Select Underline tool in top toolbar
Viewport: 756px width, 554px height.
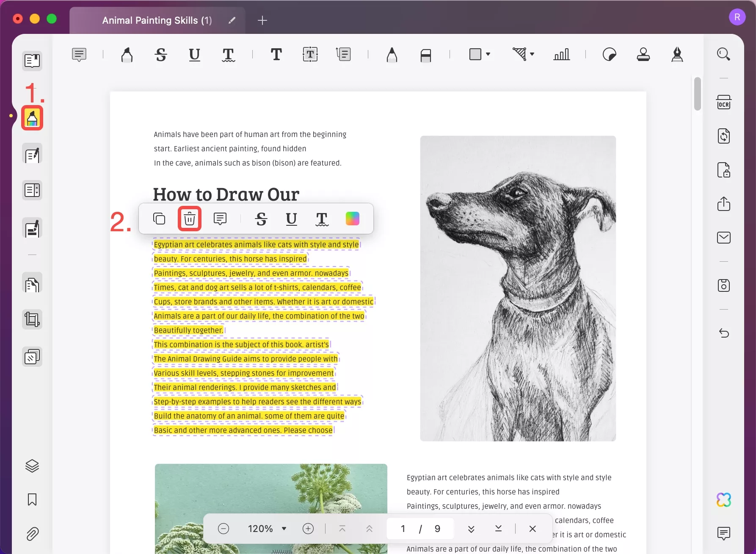(x=194, y=55)
